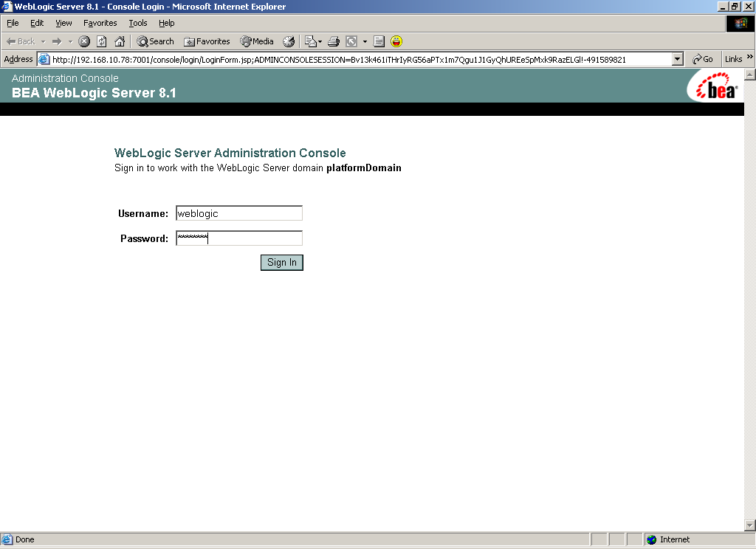Screen dimensions: 756x549
Task: Click the smiley Messenger icon
Action: point(396,41)
